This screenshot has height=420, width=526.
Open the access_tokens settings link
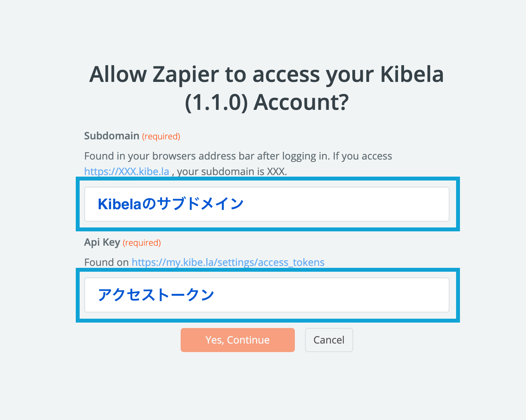(228, 262)
